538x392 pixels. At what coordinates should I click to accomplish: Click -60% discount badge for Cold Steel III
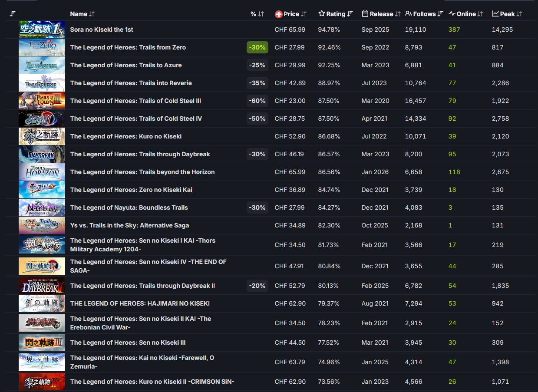point(257,101)
